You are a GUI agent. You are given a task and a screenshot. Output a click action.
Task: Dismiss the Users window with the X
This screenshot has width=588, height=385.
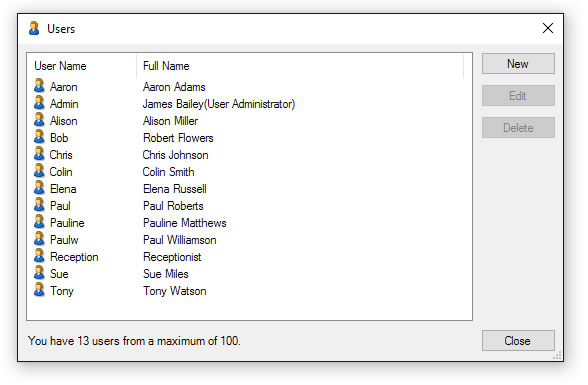[548, 28]
